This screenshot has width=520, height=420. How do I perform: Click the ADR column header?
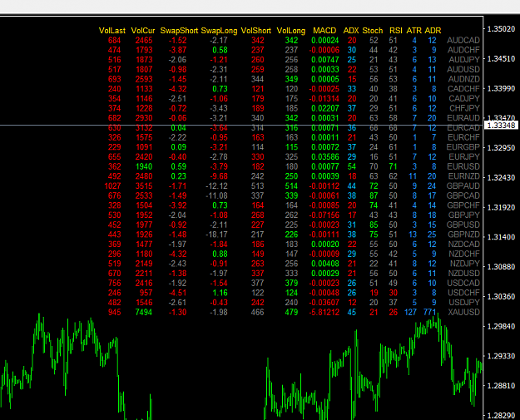point(433,31)
